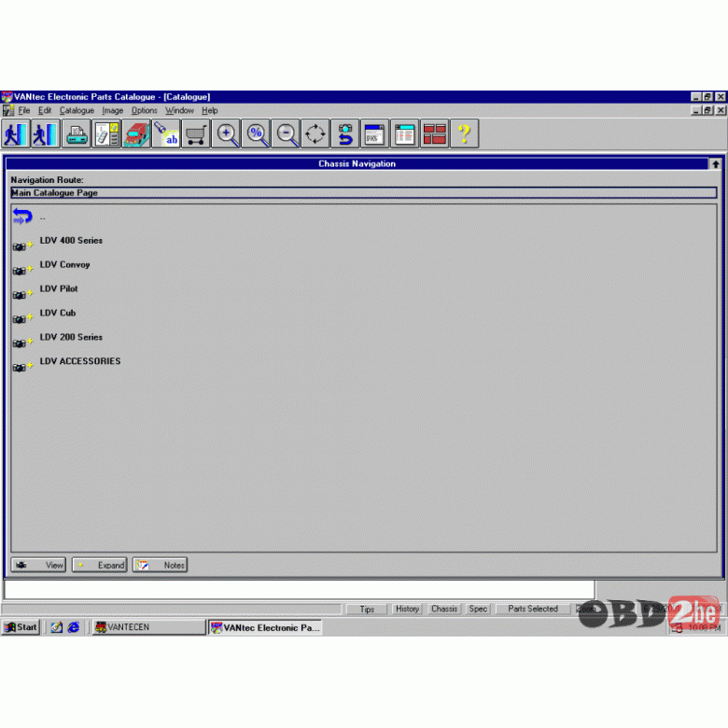Click the zoom in magnifier icon

226,134
